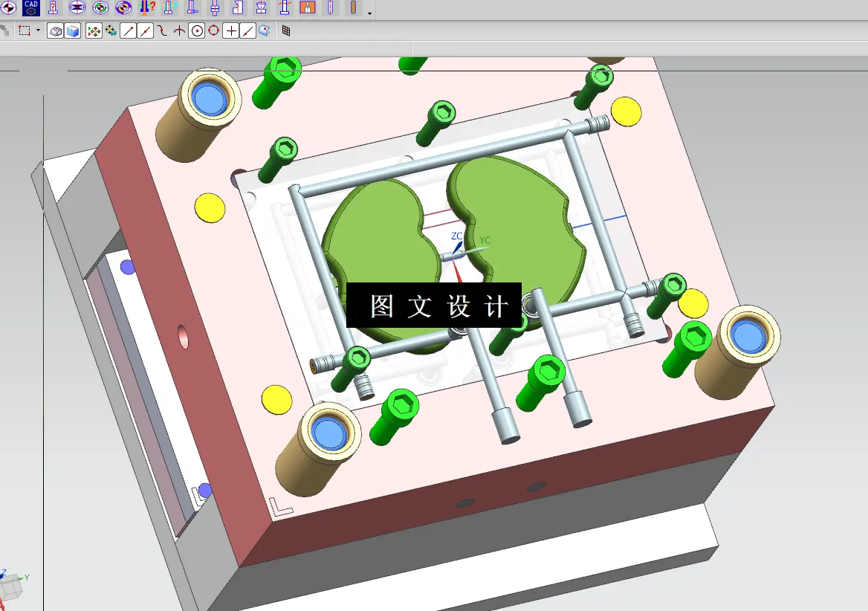Click the grid point icon ending the snap toolbar
Screen dimensions: 868x611
285,30
